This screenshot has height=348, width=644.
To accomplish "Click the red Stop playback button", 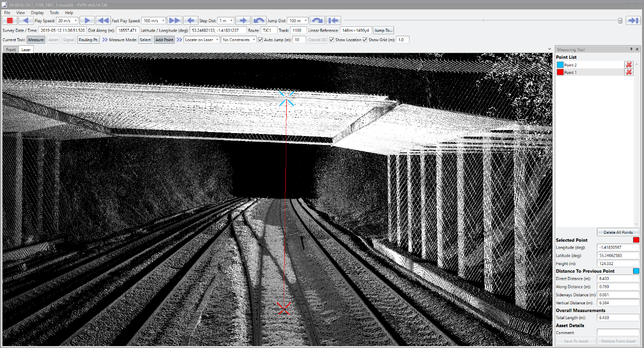I will point(9,20).
